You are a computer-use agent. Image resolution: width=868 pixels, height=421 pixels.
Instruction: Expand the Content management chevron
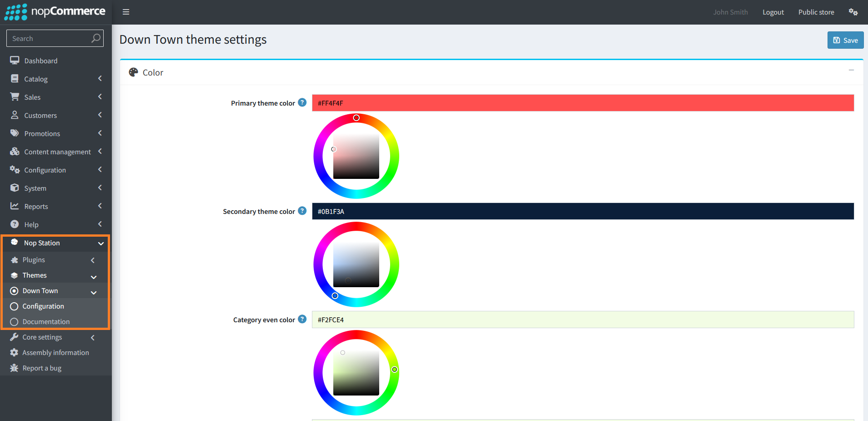(x=100, y=151)
